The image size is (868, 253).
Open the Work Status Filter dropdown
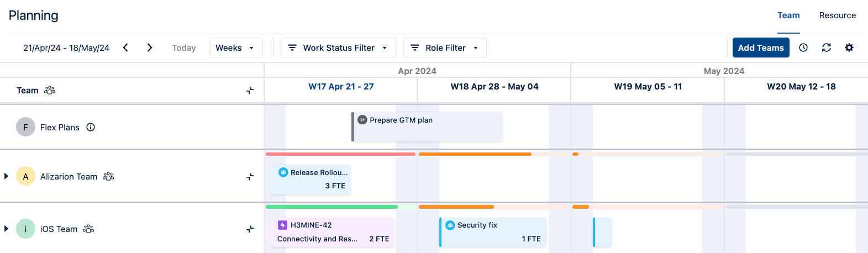pyautogui.click(x=338, y=48)
